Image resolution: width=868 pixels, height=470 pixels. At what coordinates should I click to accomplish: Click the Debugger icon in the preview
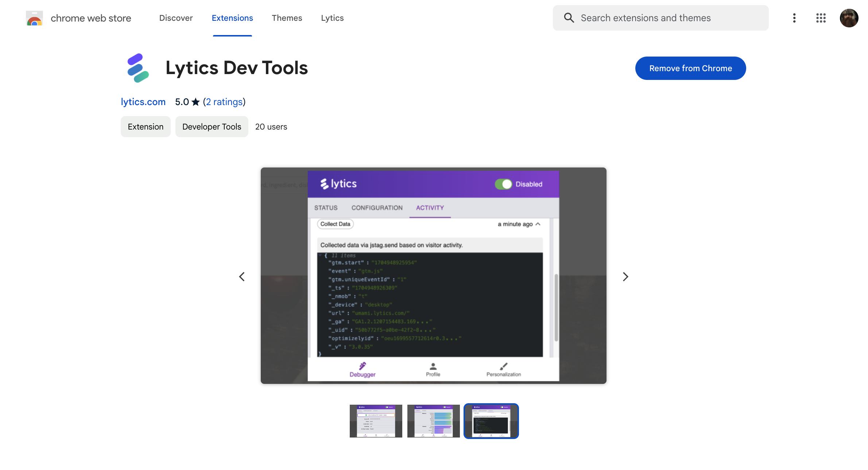pyautogui.click(x=363, y=366)
